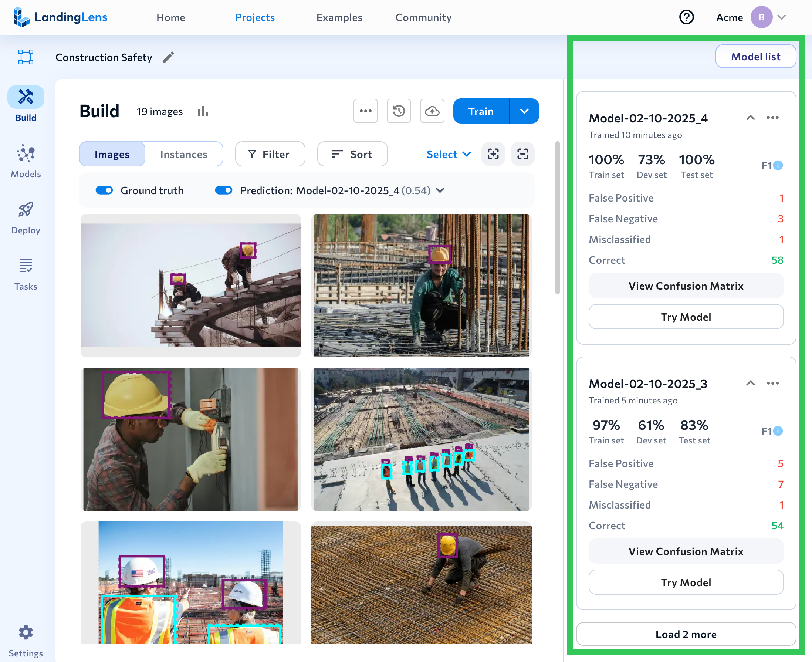812x662 pixels.
Task: Open the Train button dropdown arrow
Action: tap(524, 111)
